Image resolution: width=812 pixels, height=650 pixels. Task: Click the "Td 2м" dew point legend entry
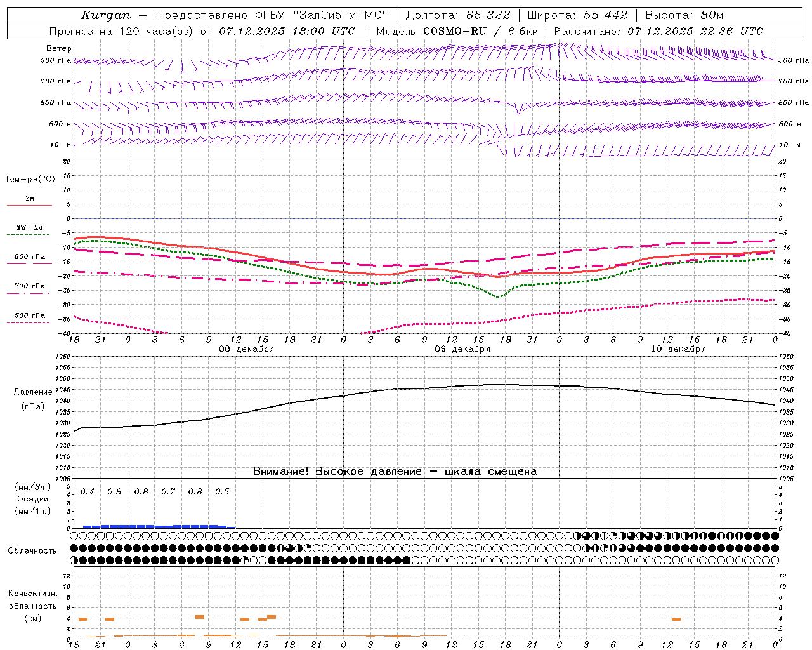click(30, 227)
